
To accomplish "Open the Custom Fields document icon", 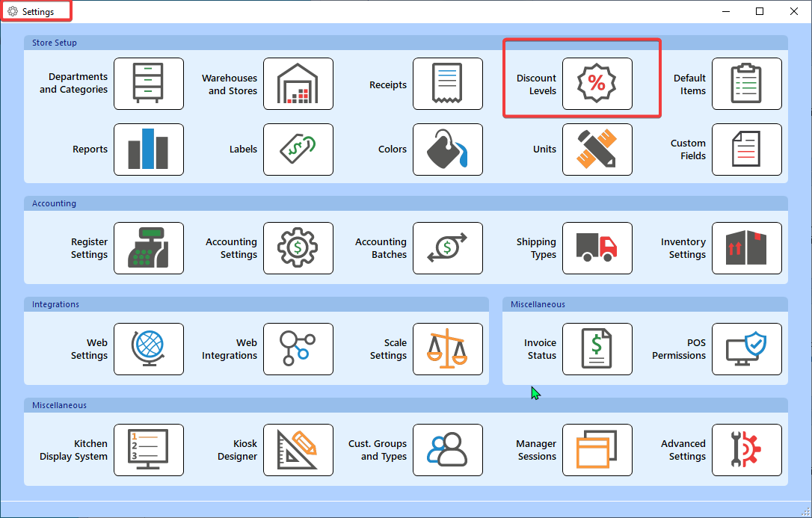I will click(746, 149).
